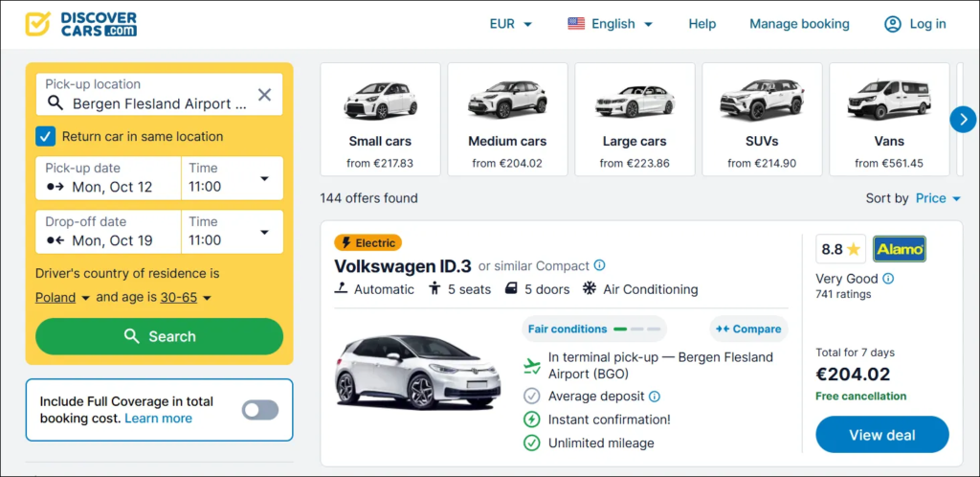Click the View deal button

[x=881, y=435]
